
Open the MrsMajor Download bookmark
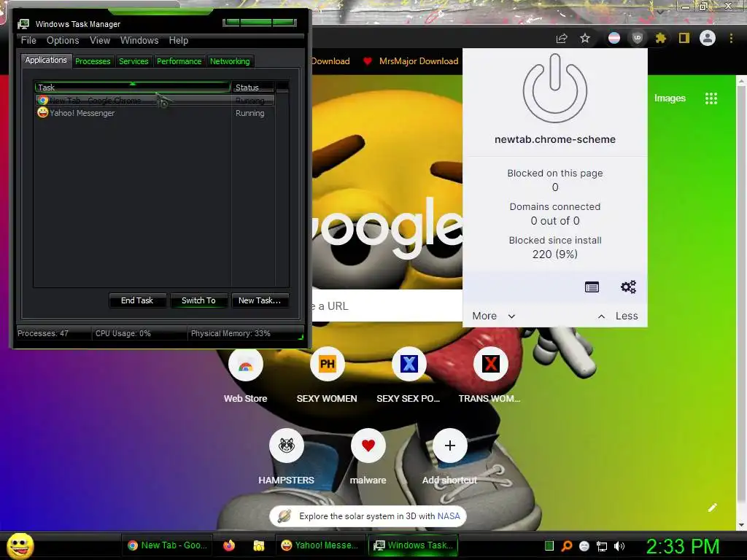coord(411,61)
